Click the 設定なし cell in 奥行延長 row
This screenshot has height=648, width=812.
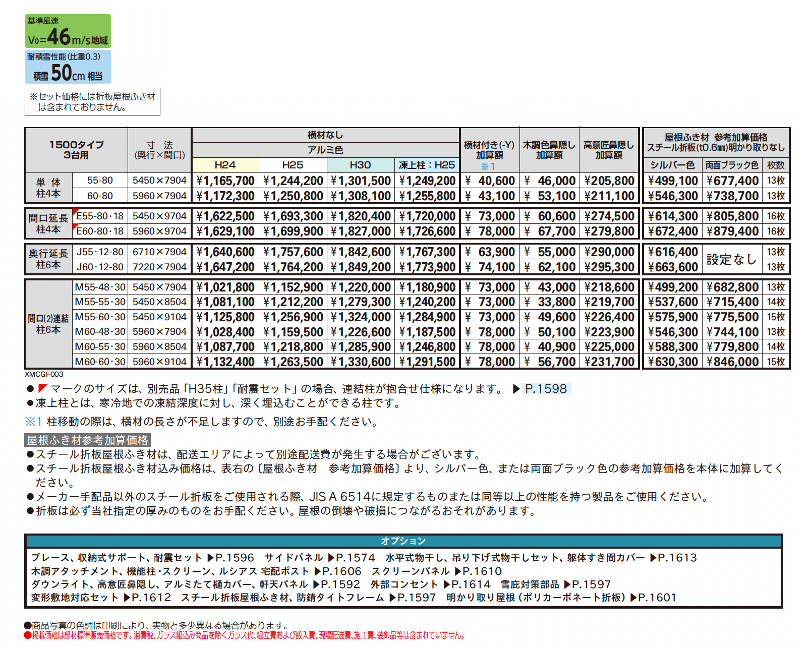pyautogui.click(x=731, y=259)
